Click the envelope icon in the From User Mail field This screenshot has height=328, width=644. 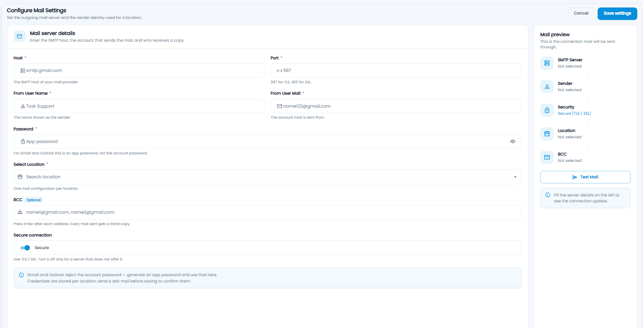coord(280,106)
